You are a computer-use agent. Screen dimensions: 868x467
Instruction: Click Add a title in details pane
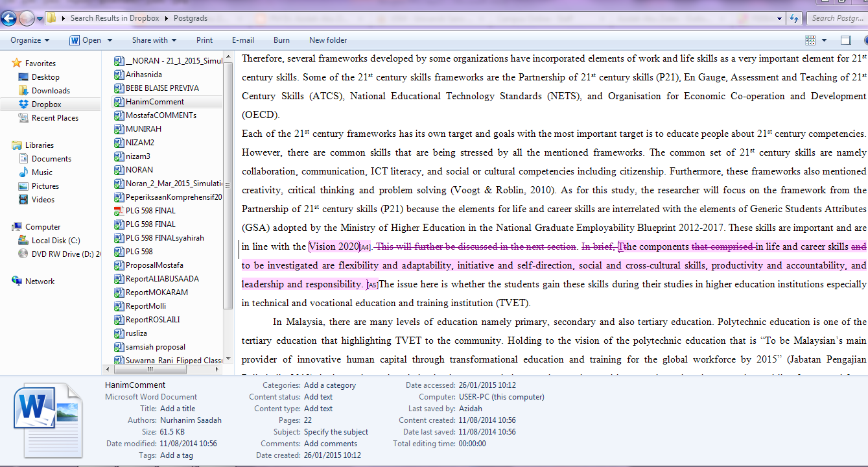[x=177, y=409]
